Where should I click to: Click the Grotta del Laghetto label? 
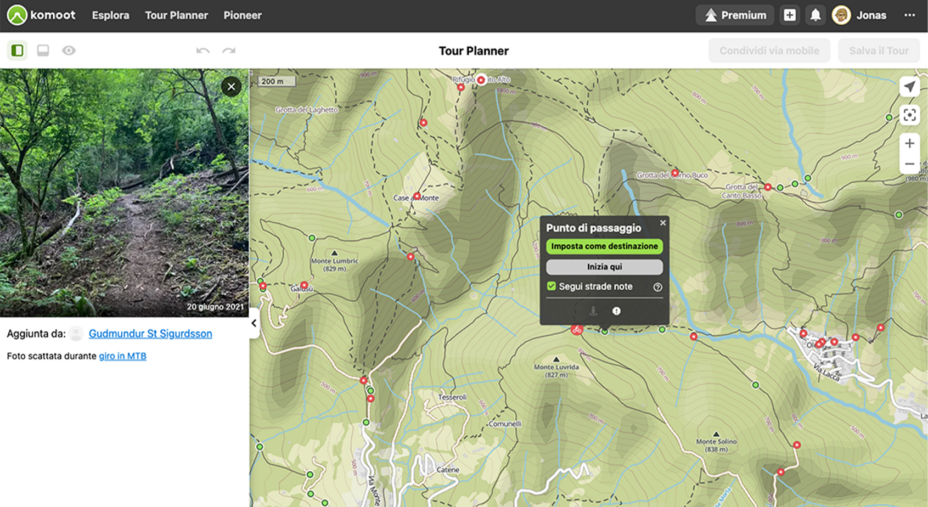tap(307, 110)
